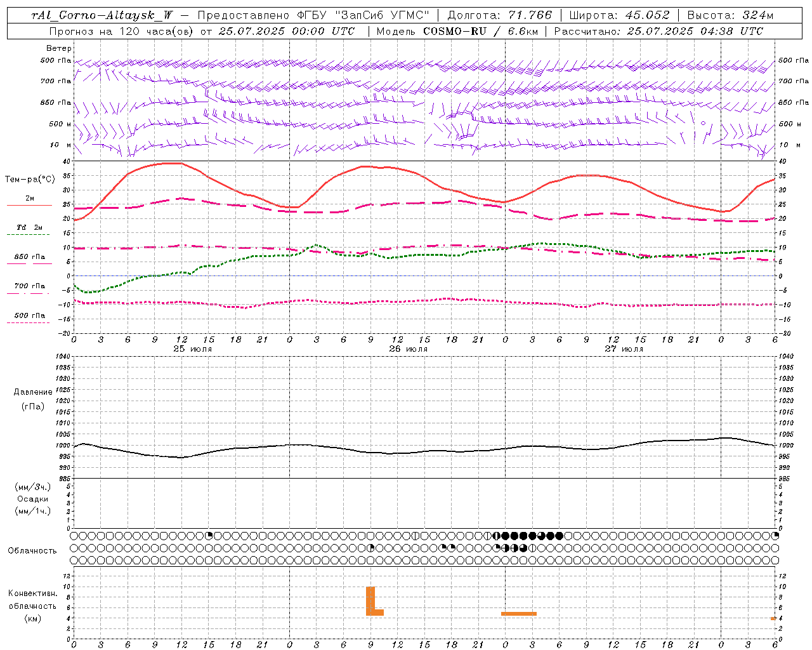Click the 25 июля date label
Screen dimensions: 812x650
[193, 348]
